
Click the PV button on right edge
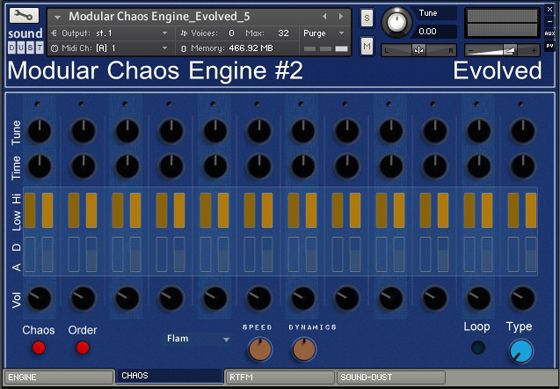click(550, 46)
